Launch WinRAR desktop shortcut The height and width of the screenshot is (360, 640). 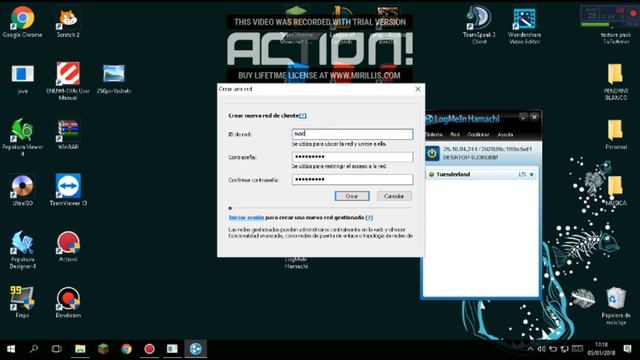pos(68,135)
